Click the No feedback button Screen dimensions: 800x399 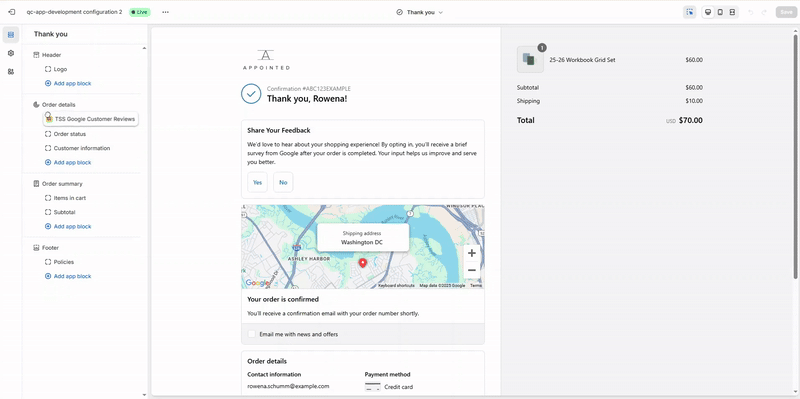point(283,182)
